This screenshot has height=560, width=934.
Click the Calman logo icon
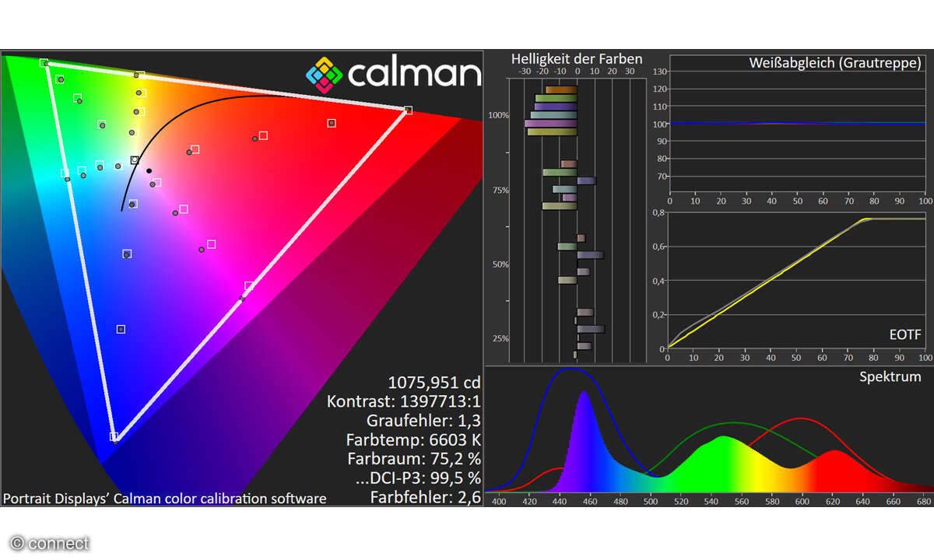[324, 74]
